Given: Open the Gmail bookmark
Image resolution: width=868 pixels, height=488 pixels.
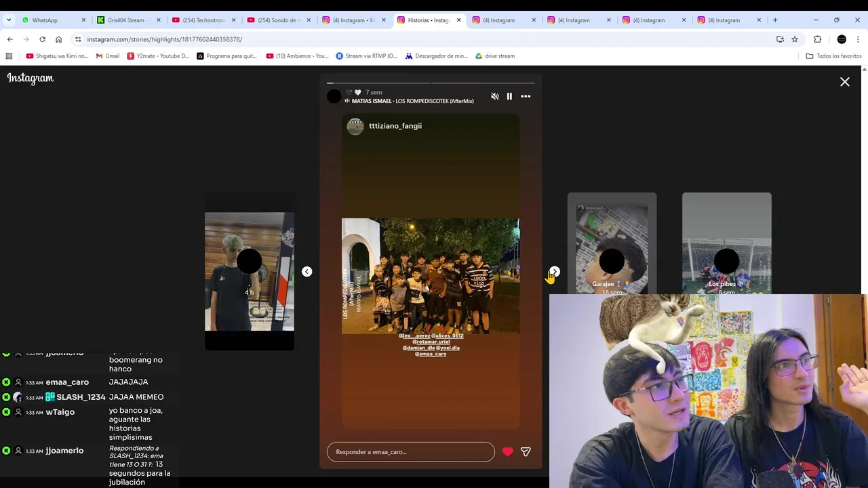Looking at the screenshot, I should click(108, 56).
